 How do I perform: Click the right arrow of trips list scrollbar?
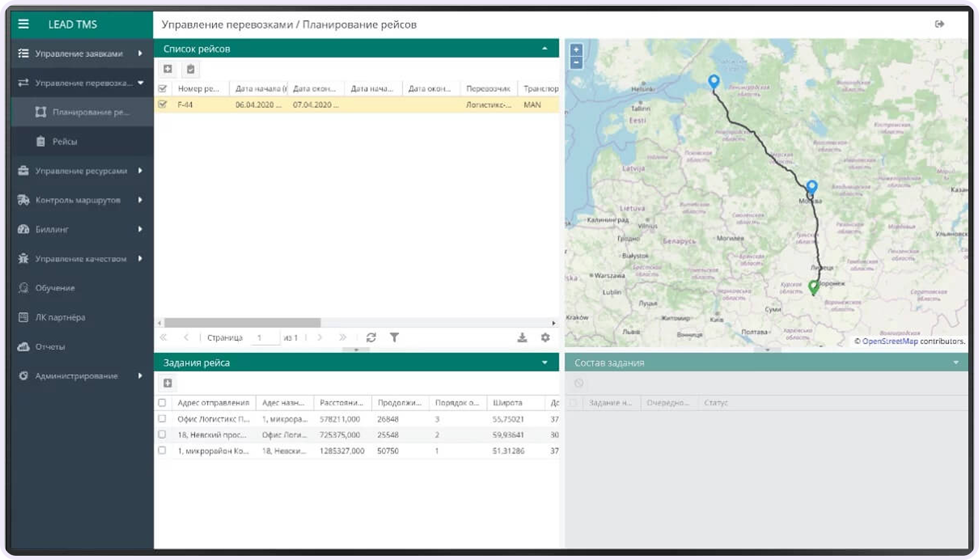point(553,323)
